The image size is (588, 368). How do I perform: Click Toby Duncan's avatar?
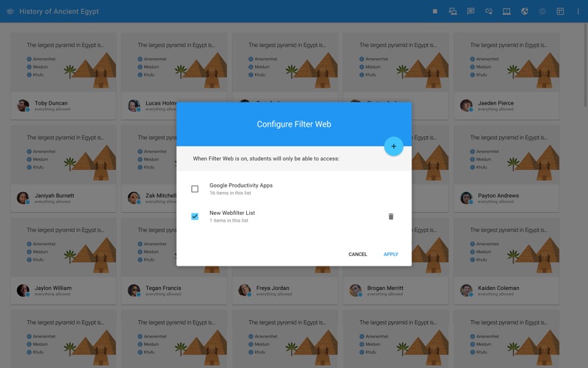click(23, 105)
